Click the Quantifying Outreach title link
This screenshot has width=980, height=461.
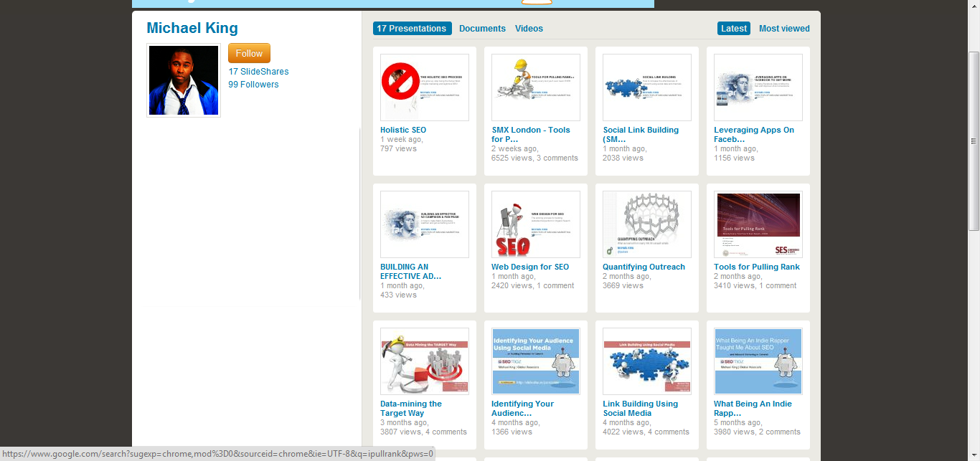[x=644, y=267]
